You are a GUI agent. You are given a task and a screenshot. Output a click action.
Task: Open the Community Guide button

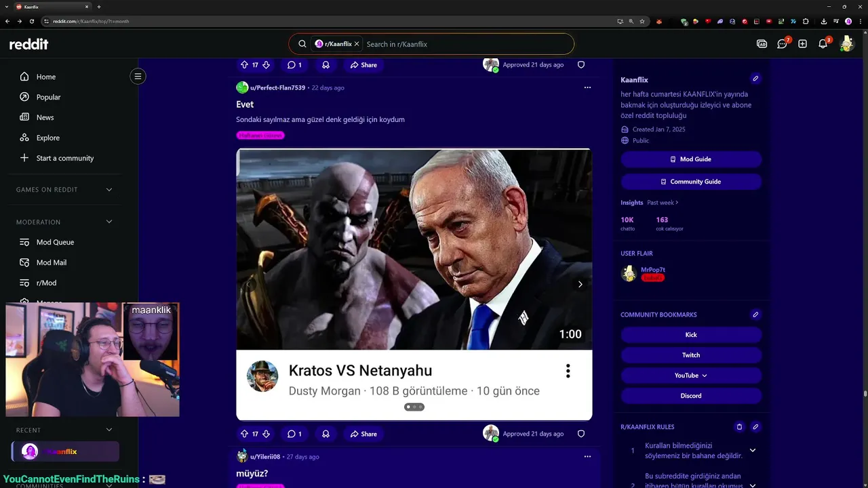691,182
